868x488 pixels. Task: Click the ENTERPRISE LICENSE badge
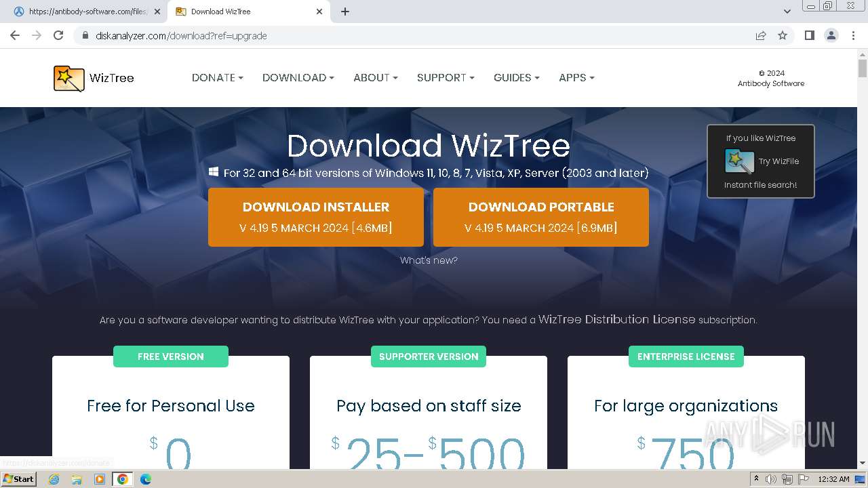coord(686,357)
